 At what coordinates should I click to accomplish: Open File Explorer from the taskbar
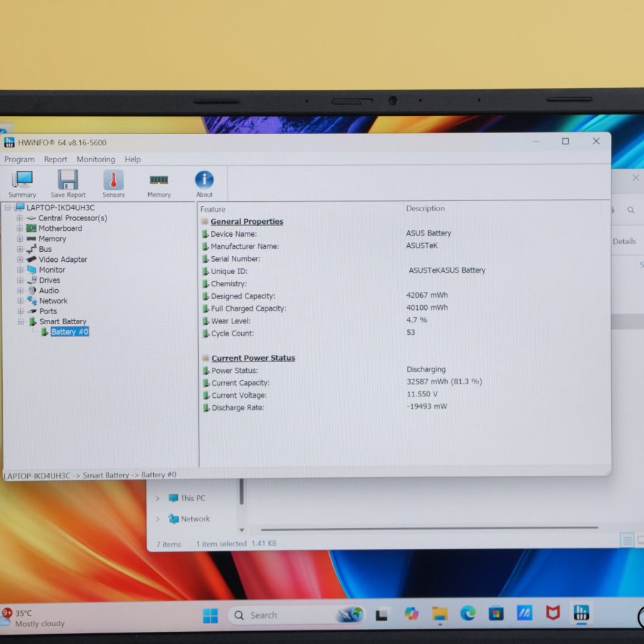[x=439, y=614]
